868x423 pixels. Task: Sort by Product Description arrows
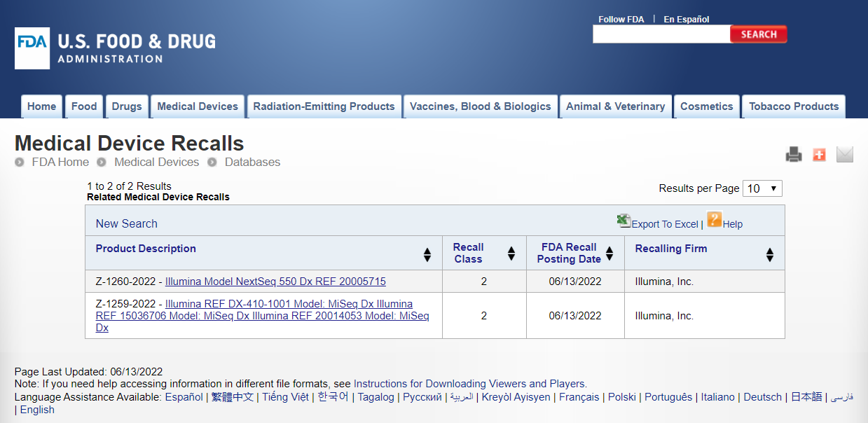427,254
